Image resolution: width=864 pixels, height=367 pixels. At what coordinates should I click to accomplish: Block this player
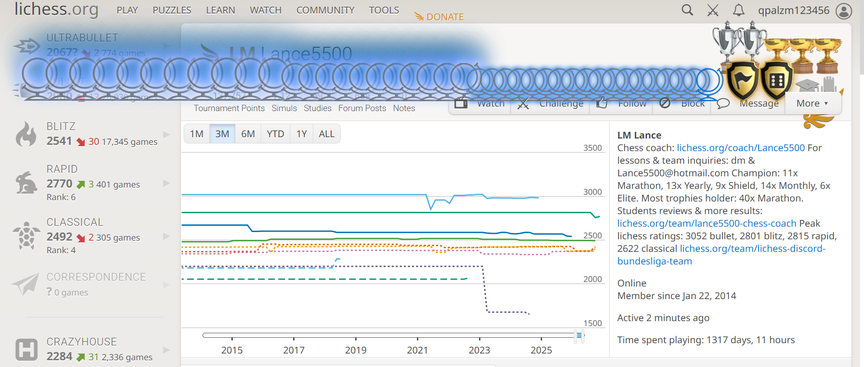pyautogui.click(x=682, y=103)
